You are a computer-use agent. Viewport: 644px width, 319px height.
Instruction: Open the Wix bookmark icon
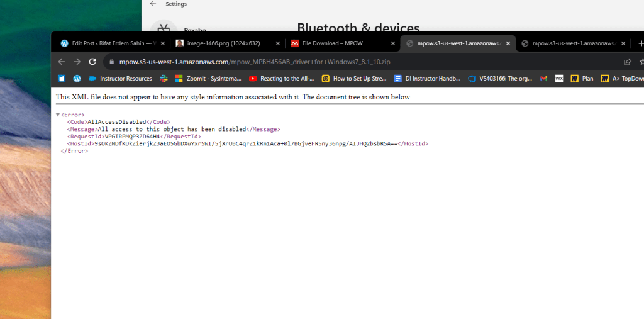559,79
